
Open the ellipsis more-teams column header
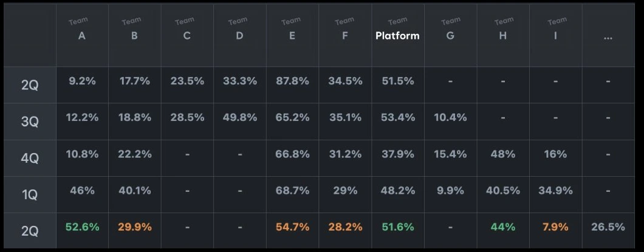tap(608, 35)
